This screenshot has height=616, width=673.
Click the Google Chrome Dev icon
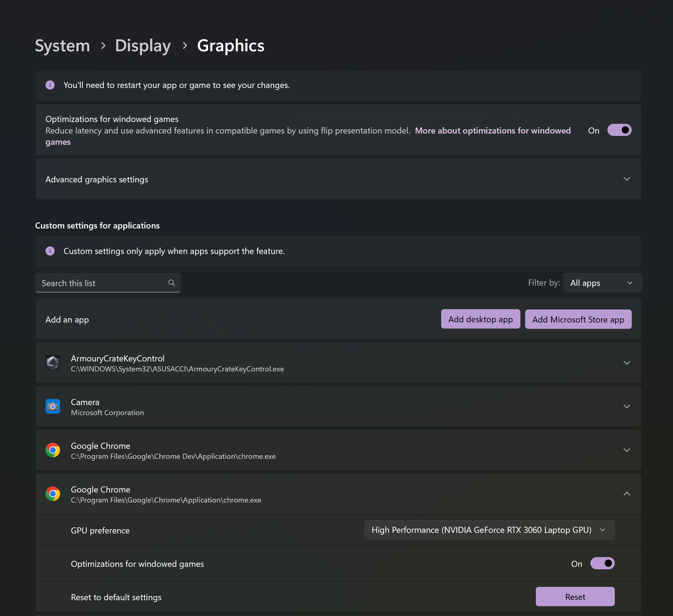pyautogui.click(x=53, y=450)
